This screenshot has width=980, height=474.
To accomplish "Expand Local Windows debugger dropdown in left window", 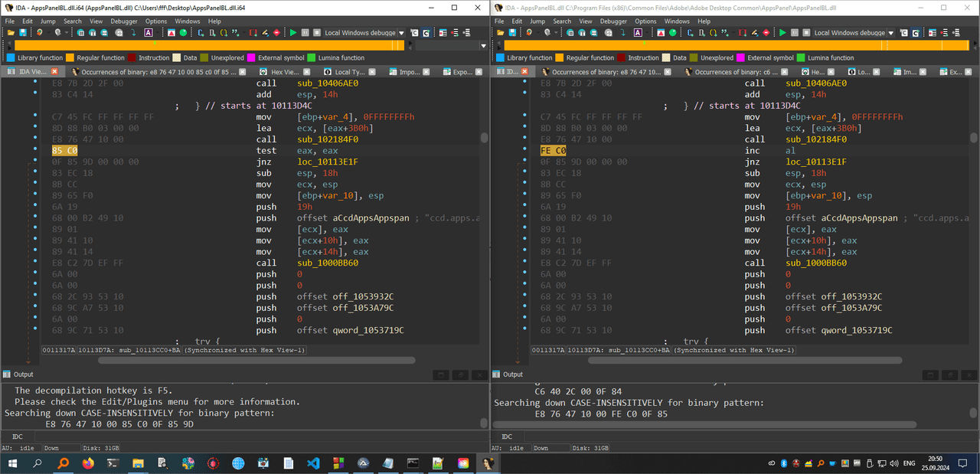I will point(402,33).
